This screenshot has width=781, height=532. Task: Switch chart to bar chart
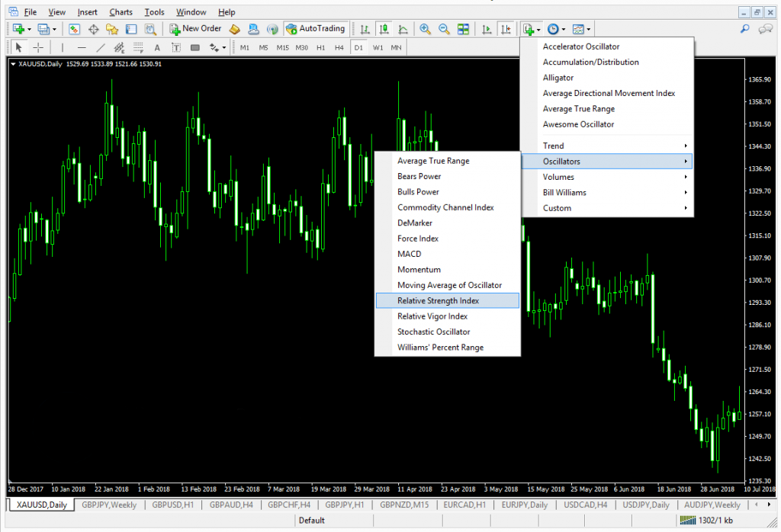(365, 30)
